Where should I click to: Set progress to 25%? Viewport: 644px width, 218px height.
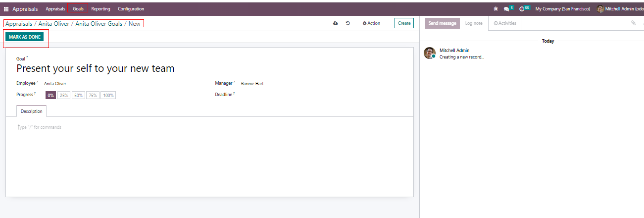64,96
